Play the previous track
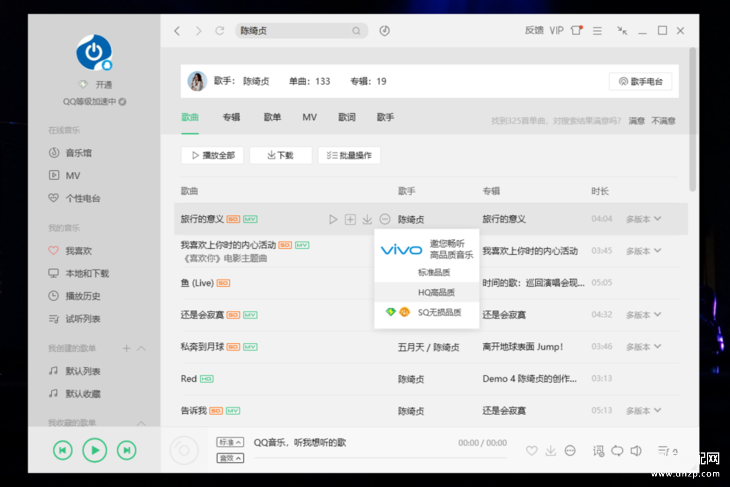The image size is (730, 487). (x=63, y=450)
